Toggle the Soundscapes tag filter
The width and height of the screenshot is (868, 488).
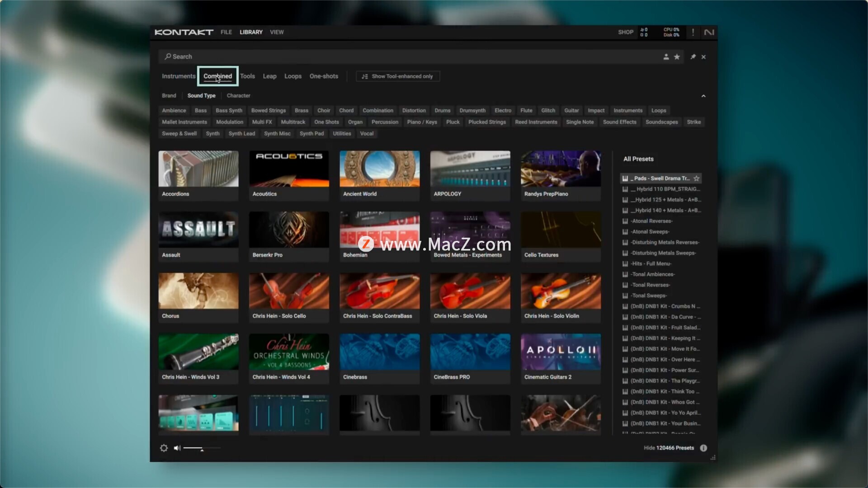click(x=662, y=122)
